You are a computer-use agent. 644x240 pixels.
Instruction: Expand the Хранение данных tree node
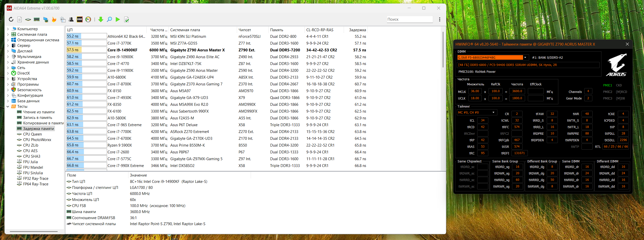point(8,62)
